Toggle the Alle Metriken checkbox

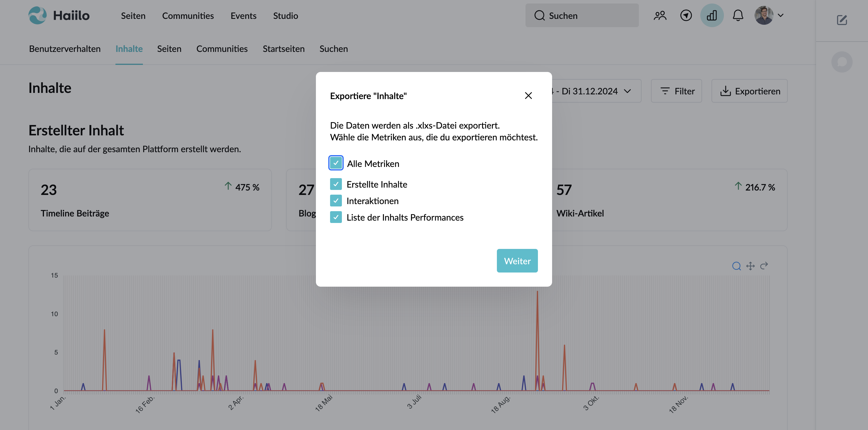coord(336,163)
